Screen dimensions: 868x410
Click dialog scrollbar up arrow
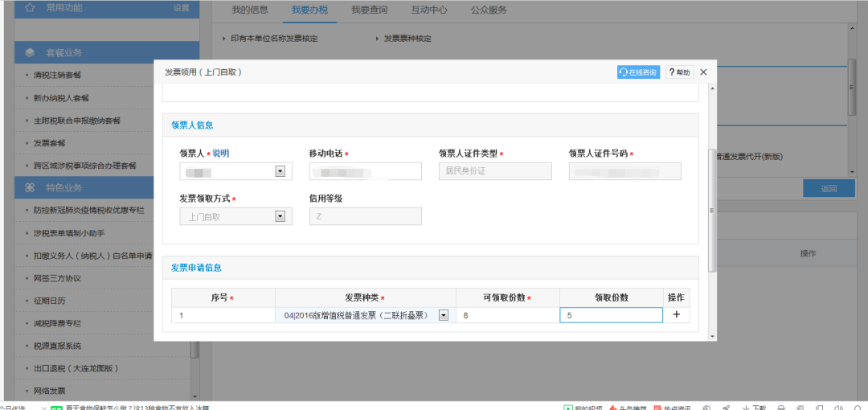(x=712, y=89)
